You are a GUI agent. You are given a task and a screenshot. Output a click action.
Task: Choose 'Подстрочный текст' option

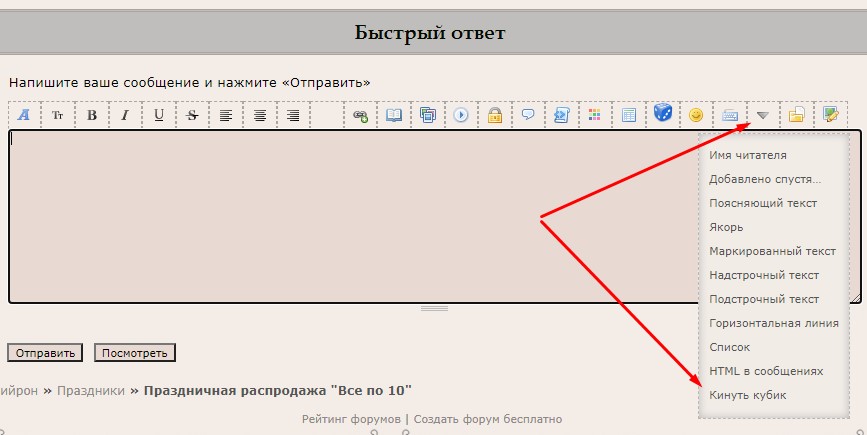click(764, 299)
